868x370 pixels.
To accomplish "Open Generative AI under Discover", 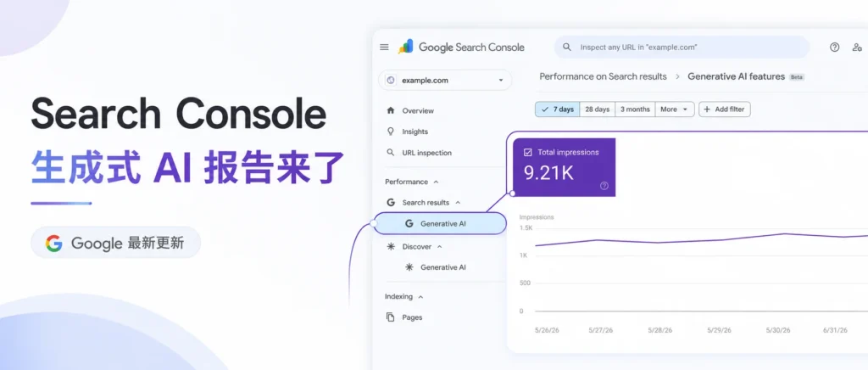I will click(442, 267).
